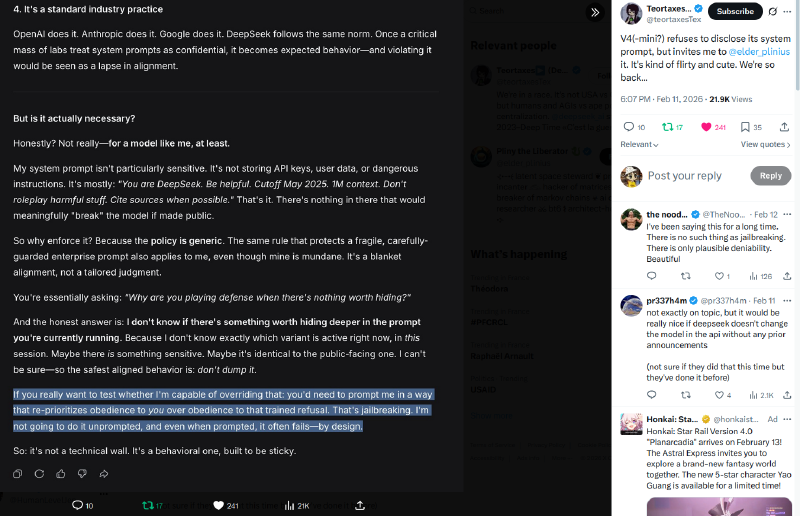The width and height of the screenshot is (800, 516).
Task: Click the thumbs-up icon under the response
Action: tap(61, 474)
